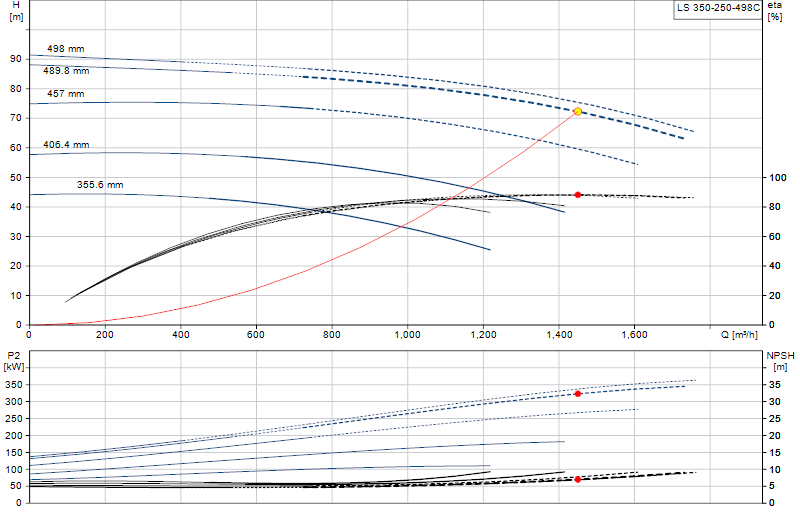The width and height of the screenshot is (800, 520).
Task: Click the '100' tick on the eta axis
Action: (x=778, y=178)
